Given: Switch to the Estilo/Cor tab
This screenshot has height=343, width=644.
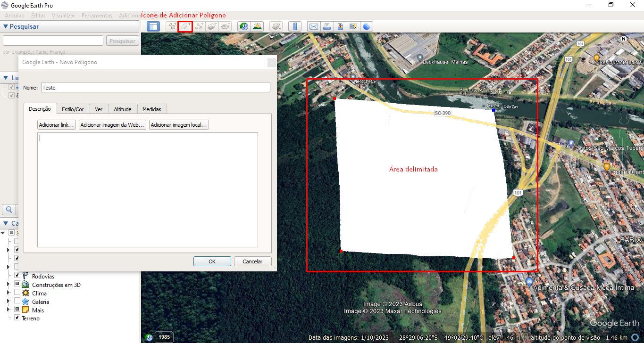Looking at the screenshot, I should [73, 109].
